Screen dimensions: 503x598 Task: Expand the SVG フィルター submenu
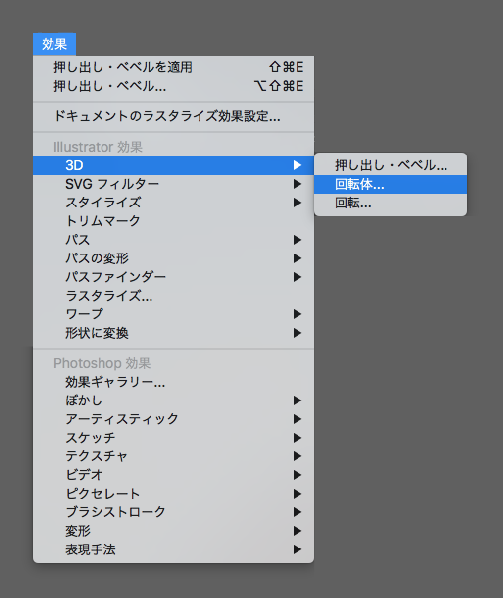(x=174, y=184)
